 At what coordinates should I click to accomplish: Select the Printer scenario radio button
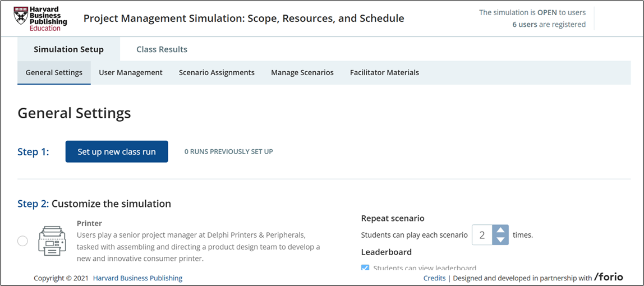click(x=22, y=241)
